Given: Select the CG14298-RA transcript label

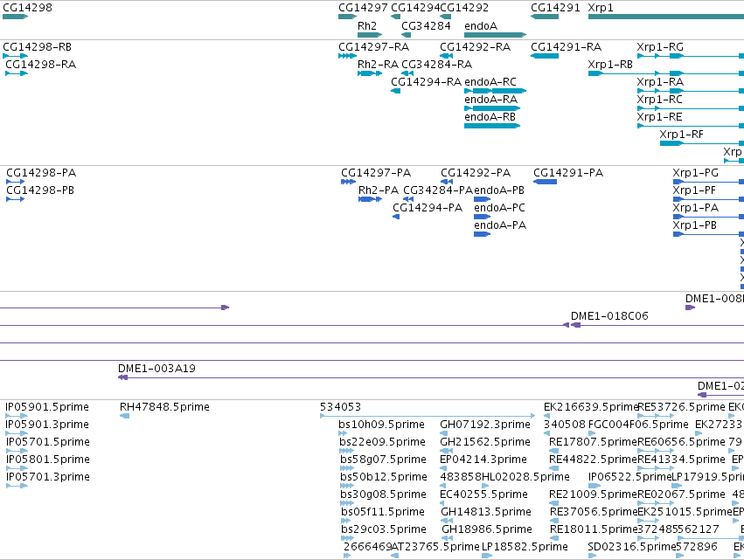Looking at the screenshot, I should pos(41,65).
